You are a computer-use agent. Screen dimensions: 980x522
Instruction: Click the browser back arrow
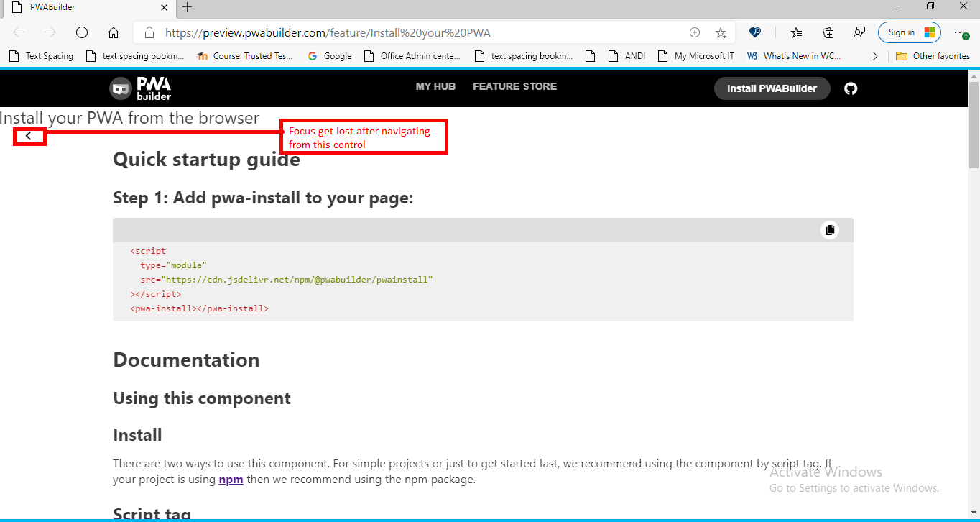tap(19, 32)
